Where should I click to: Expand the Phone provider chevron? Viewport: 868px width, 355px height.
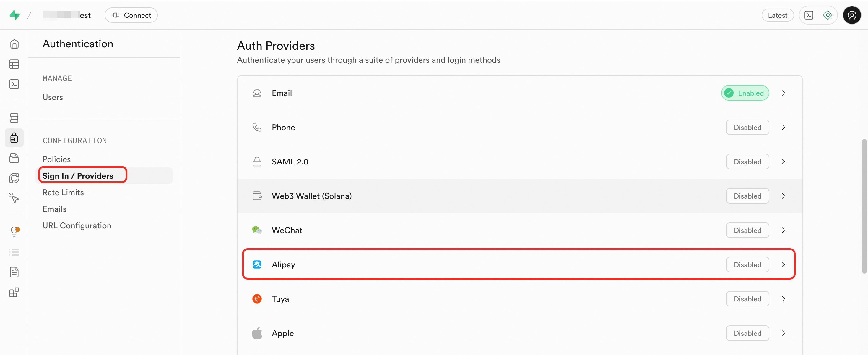(x=784, y=127)
